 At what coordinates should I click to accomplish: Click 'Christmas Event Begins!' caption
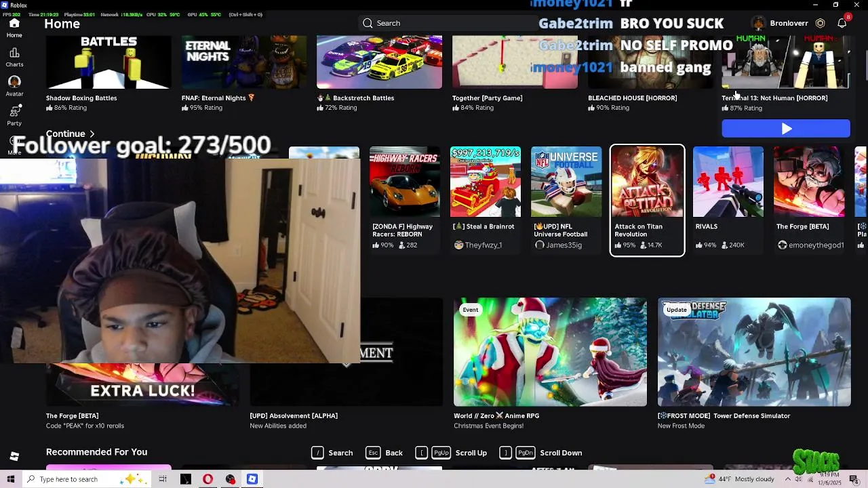[x=488, y=426]
